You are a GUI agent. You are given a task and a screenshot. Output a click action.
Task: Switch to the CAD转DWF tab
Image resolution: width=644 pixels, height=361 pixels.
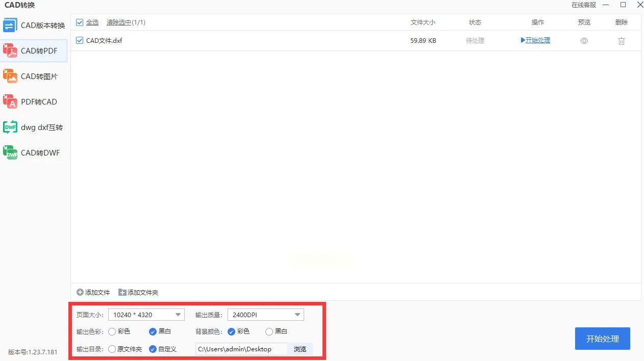tap(34, 153)
